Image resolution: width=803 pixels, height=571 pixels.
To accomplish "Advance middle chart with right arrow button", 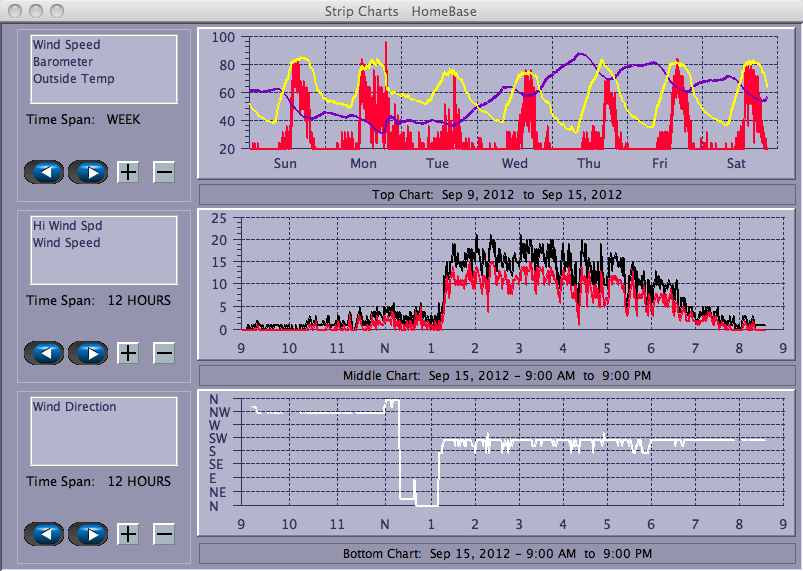I will [88, 353].
